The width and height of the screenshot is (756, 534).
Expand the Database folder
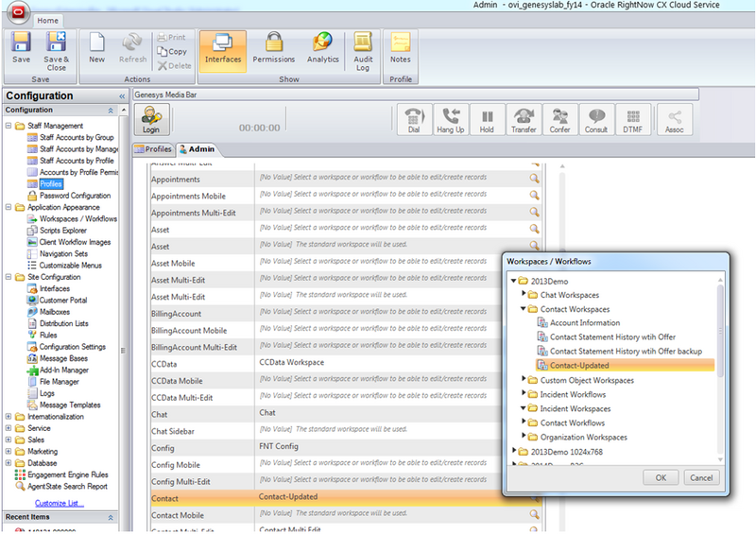9,462
